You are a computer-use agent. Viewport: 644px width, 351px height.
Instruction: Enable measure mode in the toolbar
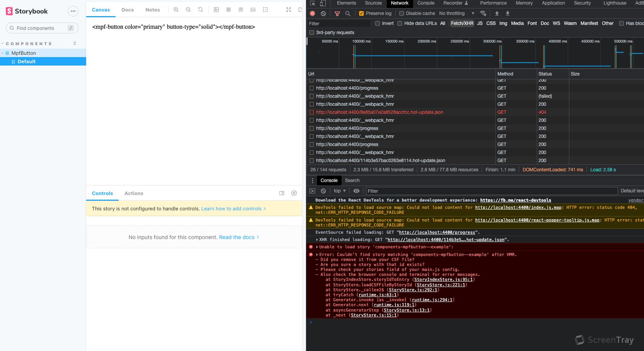click(253, 10)
